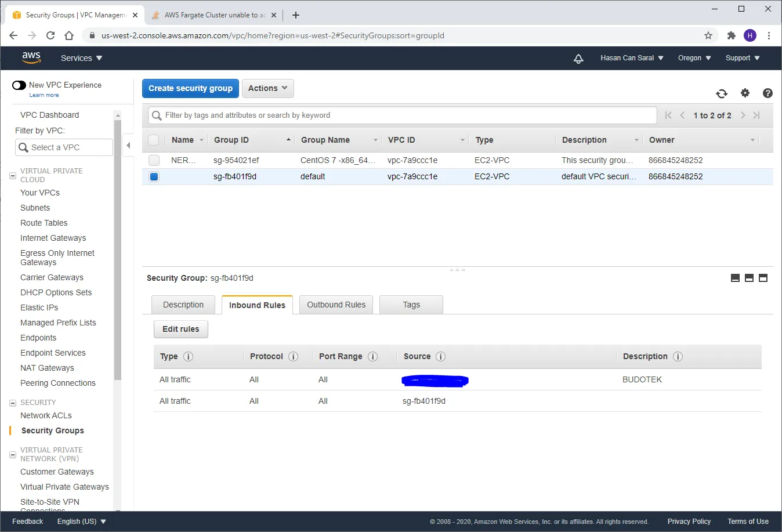
Task: Click the Edit rules button
Action: [x=181, y=329]
